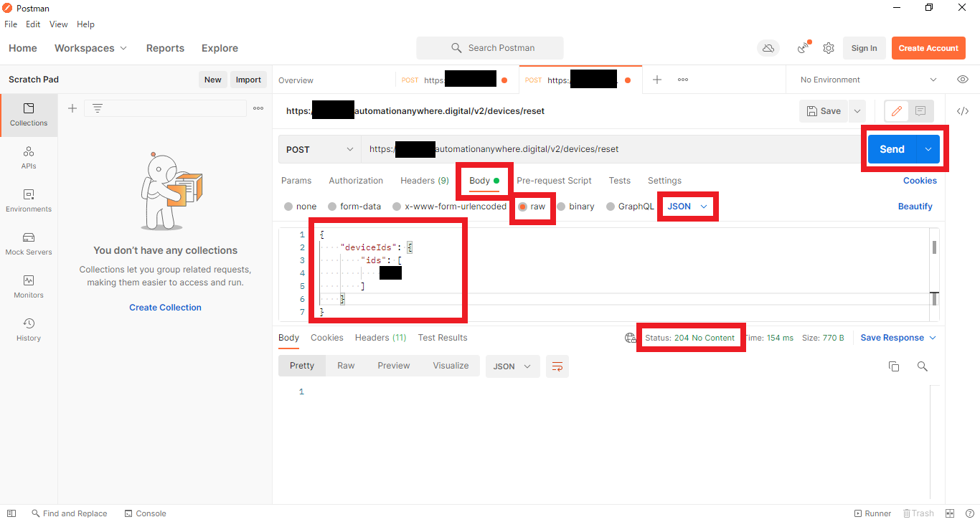Click the Send button
980x522 pixels.
[x=892, y=149]
